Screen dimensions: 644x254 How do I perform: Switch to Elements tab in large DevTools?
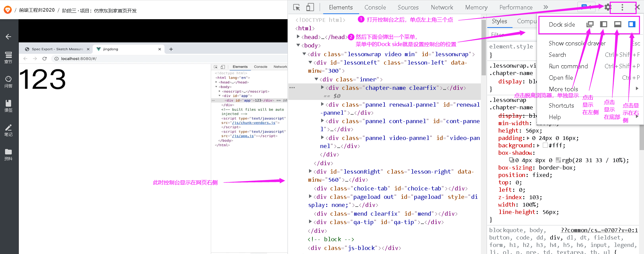[341, 7]
